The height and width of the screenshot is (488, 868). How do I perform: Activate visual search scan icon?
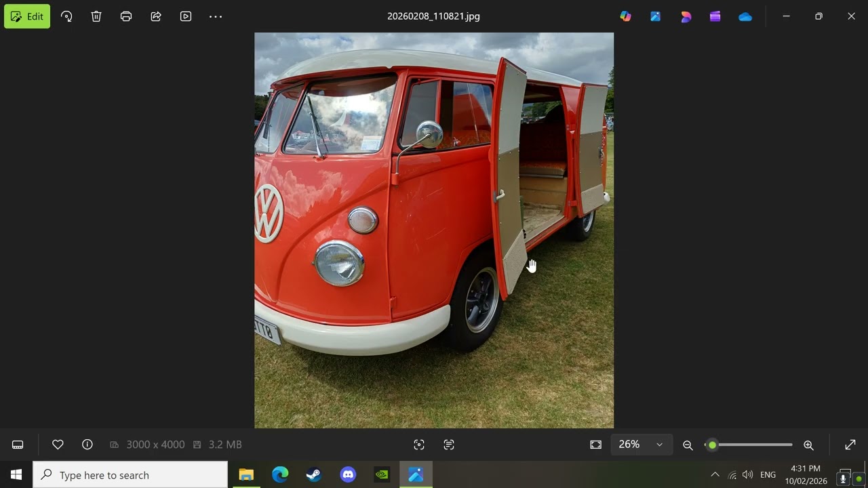419,445
